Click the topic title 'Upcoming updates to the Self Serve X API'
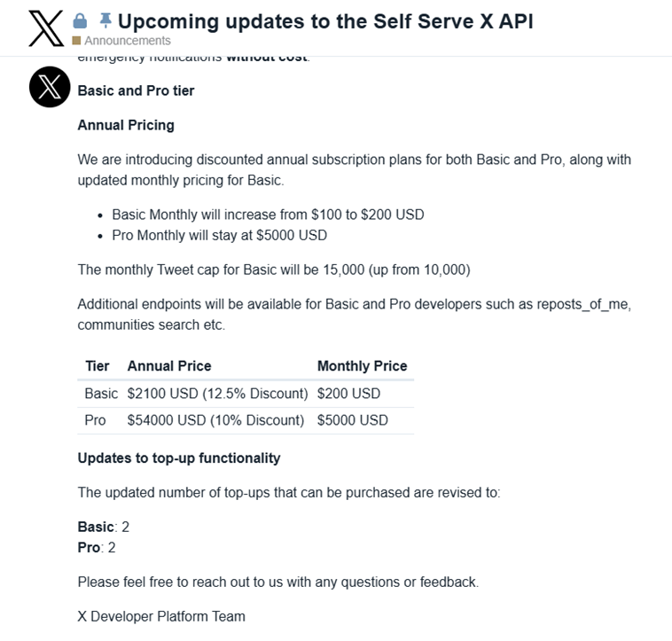Image resolution: width=672 pixels, height=641 pixels. (324, 20)
